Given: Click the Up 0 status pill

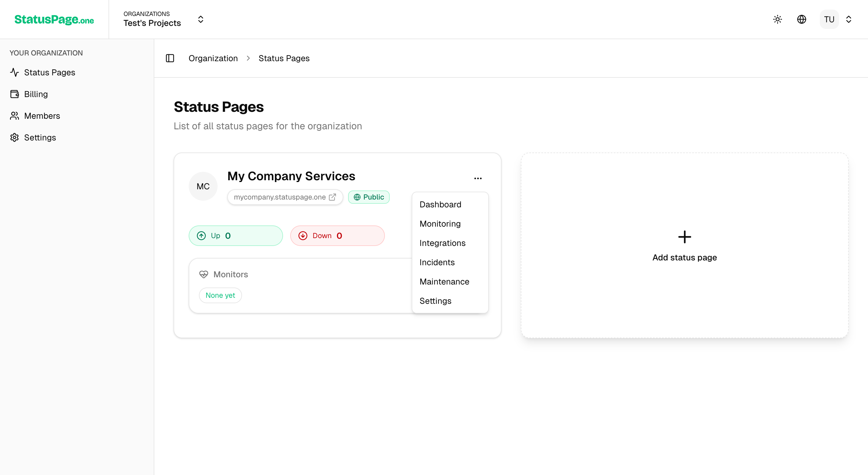Looking at the screenshot, I should (x=235, y=236).
